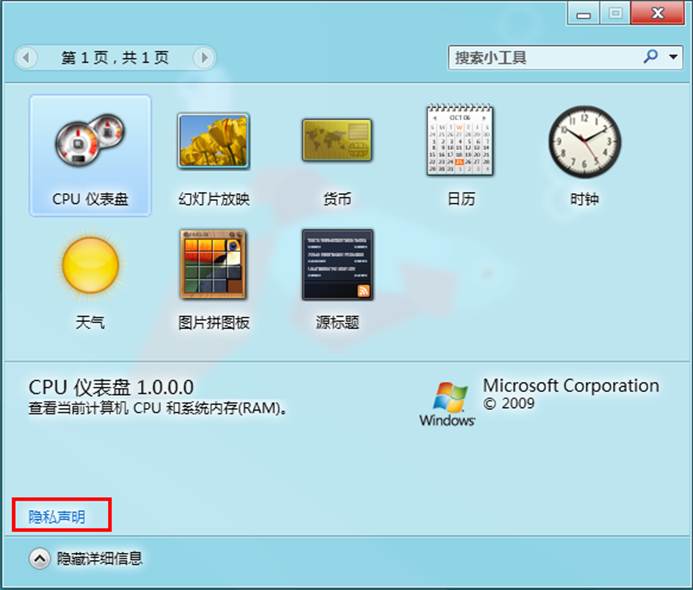Go to next page arrow
693x590 pixels.
204,57
